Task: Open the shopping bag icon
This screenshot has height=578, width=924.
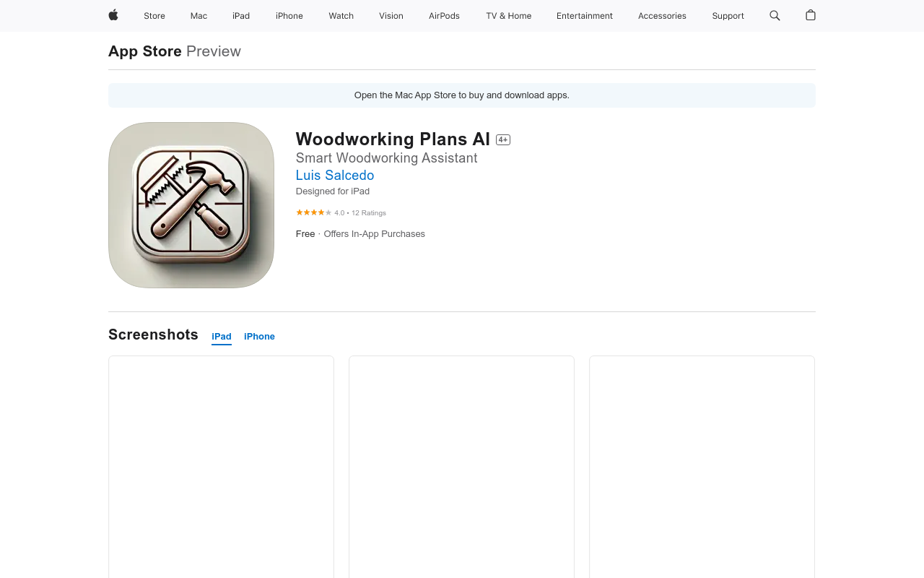Action: pos(811,15)
